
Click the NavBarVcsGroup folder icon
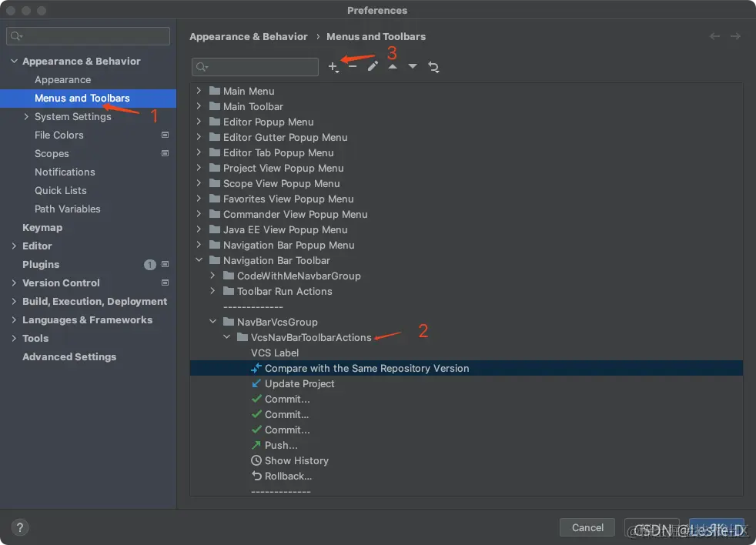[x=229, y=322]
